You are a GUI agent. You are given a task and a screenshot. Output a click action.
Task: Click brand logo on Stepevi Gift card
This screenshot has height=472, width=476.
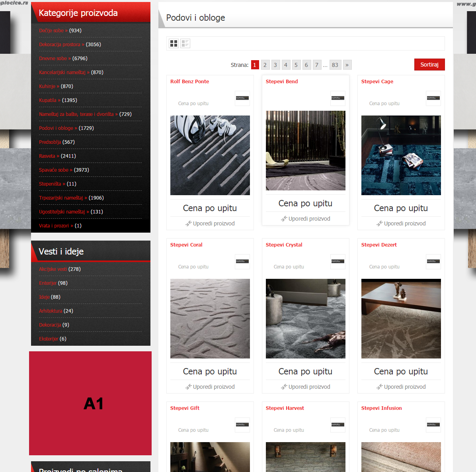(242, 425)
